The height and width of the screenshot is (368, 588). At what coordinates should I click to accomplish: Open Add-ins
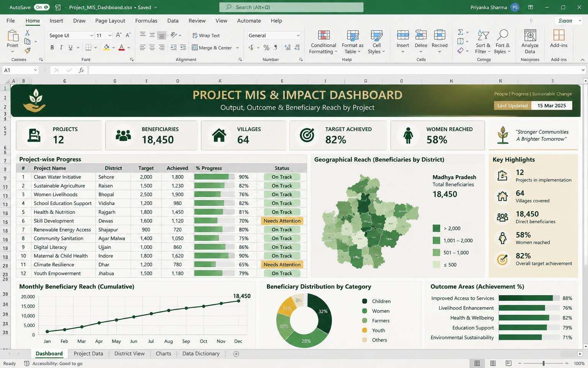click(559, 39)
